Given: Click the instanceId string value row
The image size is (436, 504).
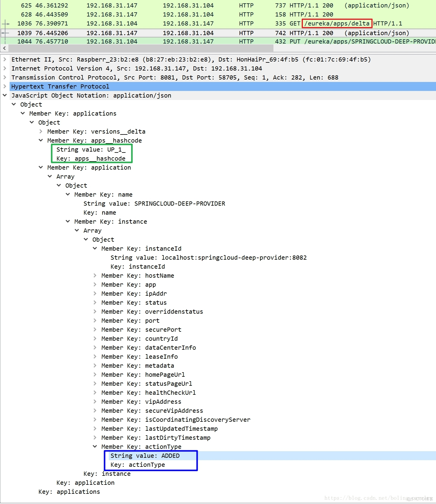Looking at the screenshot, I should 209,258.
